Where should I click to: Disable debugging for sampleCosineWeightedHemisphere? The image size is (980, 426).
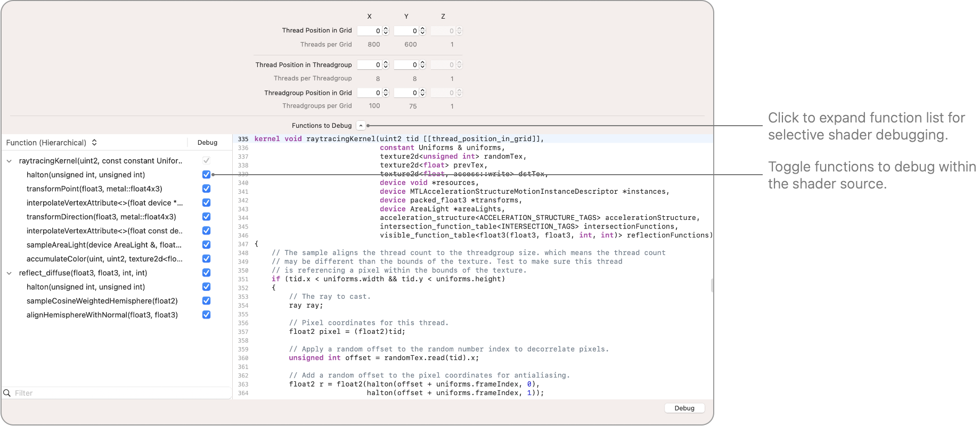[206, 301]
